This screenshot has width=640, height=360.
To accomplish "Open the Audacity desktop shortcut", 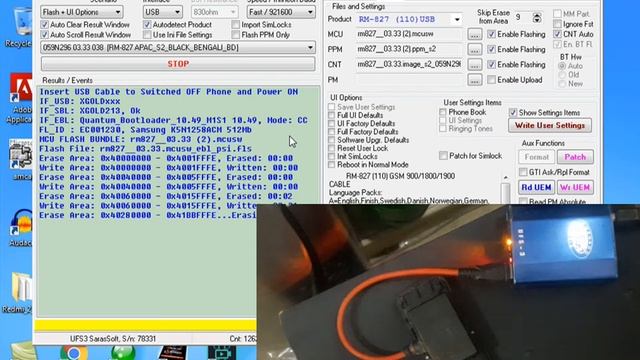I will [x=21, y=227].
